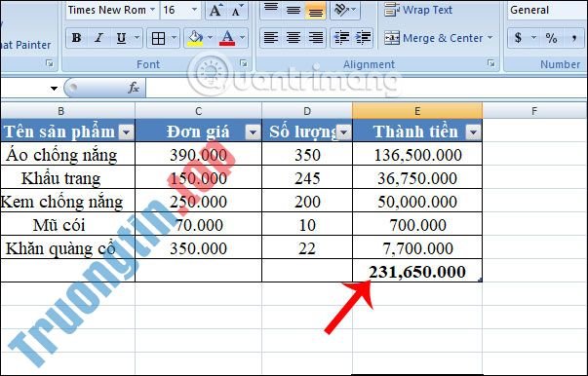This screenshot has height=376, width=588.
Task: Select cell 136,500.000
Action: point(417,154)
